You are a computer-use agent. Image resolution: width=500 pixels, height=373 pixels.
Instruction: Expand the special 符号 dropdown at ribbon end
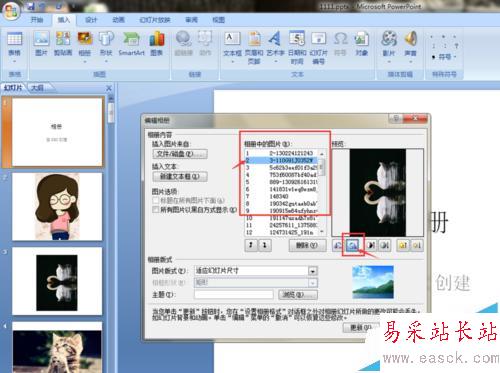tap(454, 57)
